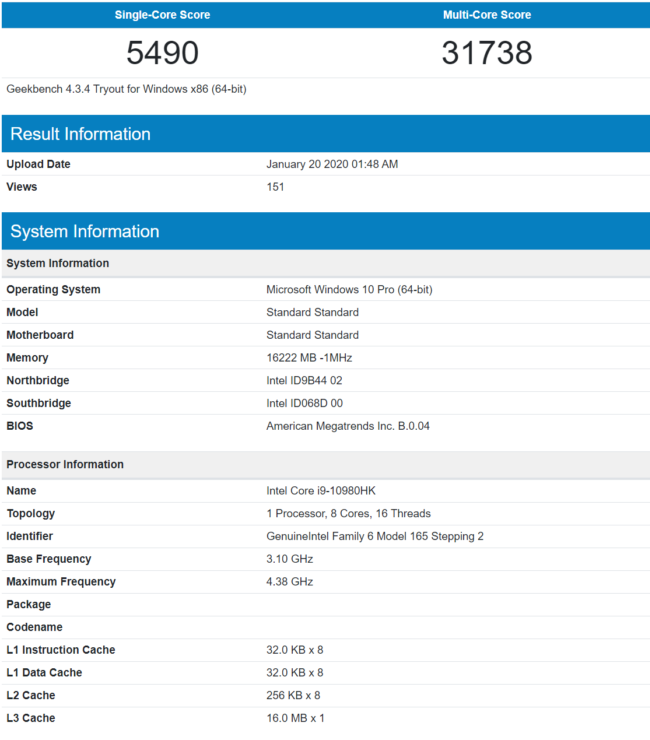650x740 pixels.
Task: Click the Multi-Core Score header
Action: coord(487,15)
